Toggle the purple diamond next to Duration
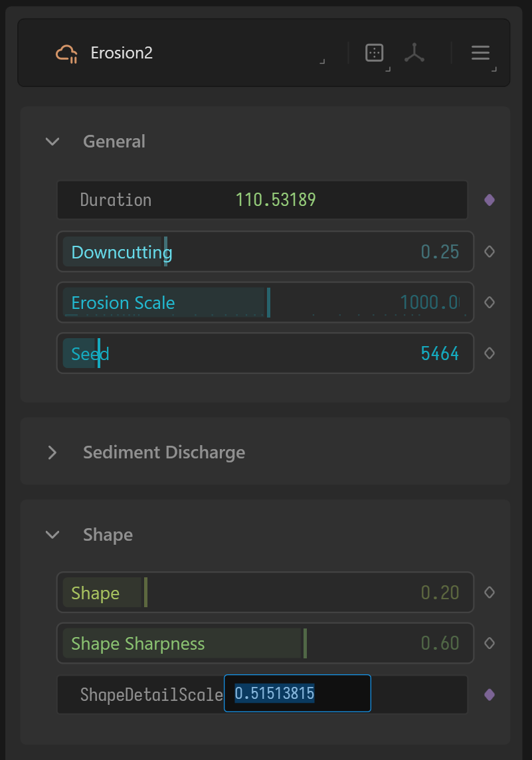This screenshot has height=760, width=532. [x=489, y=200]
